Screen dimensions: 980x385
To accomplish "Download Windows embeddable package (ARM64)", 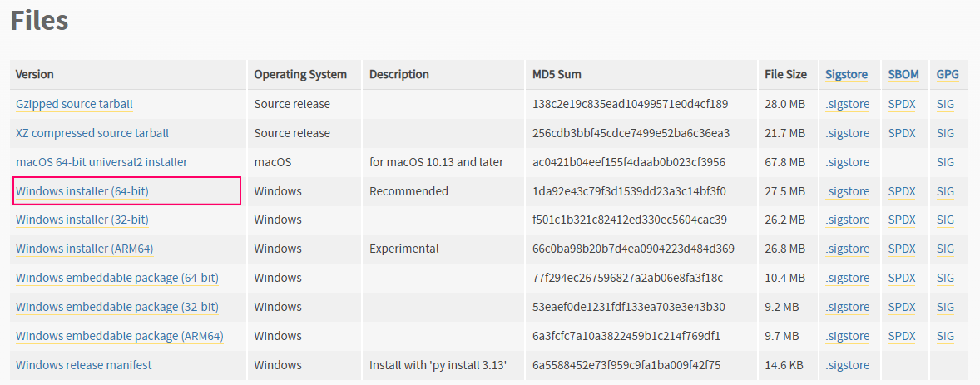I will pyautogui.click(x=119, y=336).
